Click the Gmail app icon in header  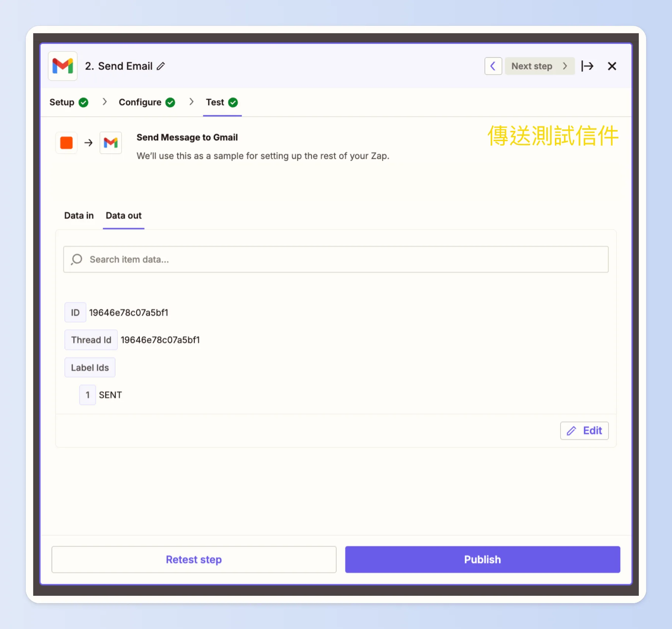[63, 66]
